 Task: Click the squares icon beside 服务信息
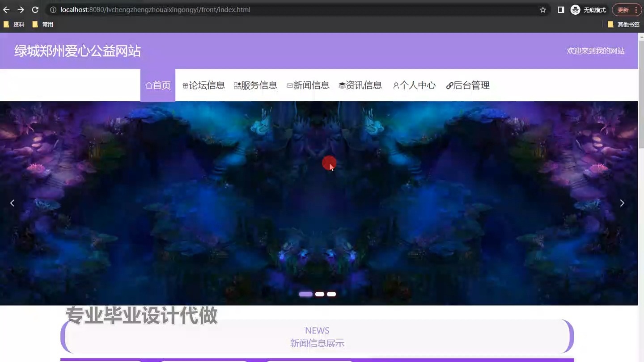(237, 86)
